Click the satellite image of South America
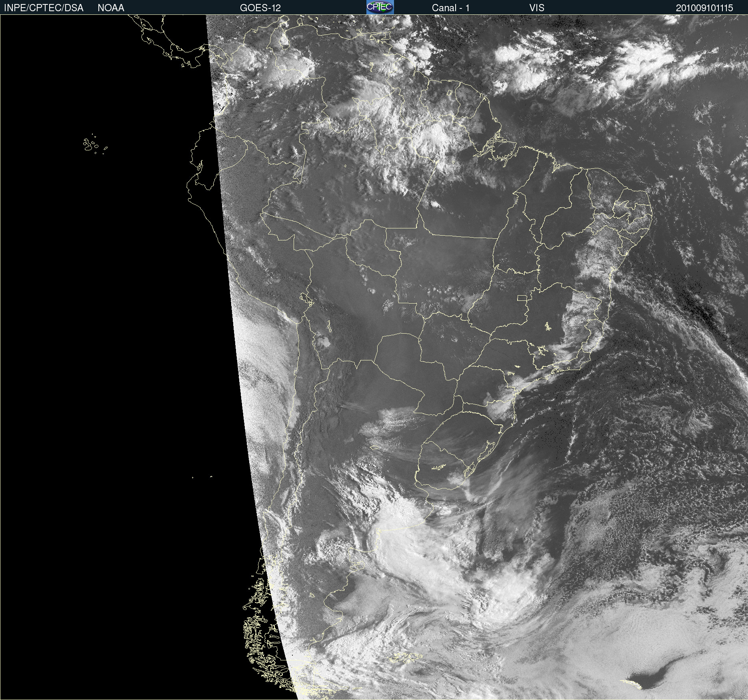The width and height of the screenshot is (748, 700). click(374, 357)
